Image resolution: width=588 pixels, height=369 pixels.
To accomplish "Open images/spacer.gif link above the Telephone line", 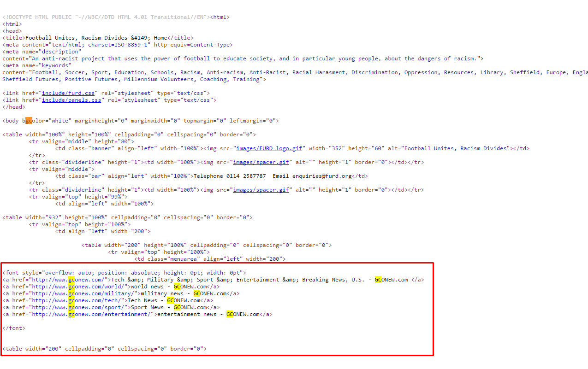I will click(x=261, y=162).
